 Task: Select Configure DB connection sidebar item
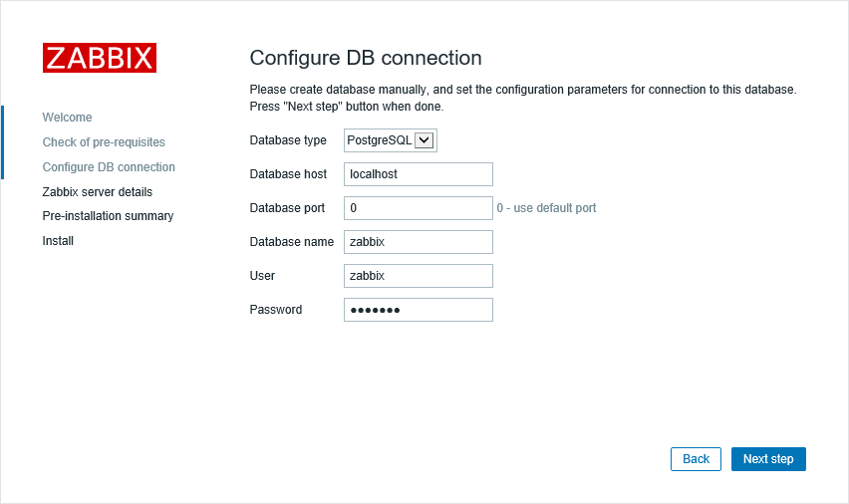pos(109,167)
